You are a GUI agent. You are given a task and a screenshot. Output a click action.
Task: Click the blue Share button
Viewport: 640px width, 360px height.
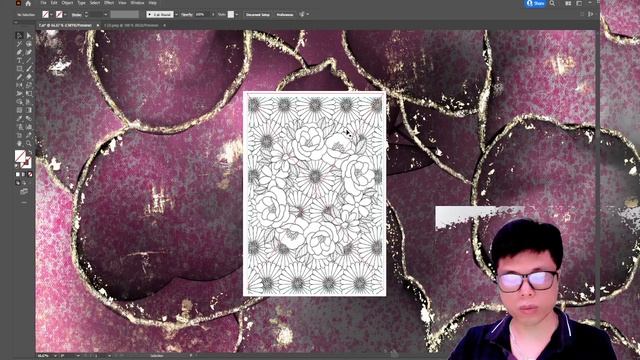pos(535,3)
